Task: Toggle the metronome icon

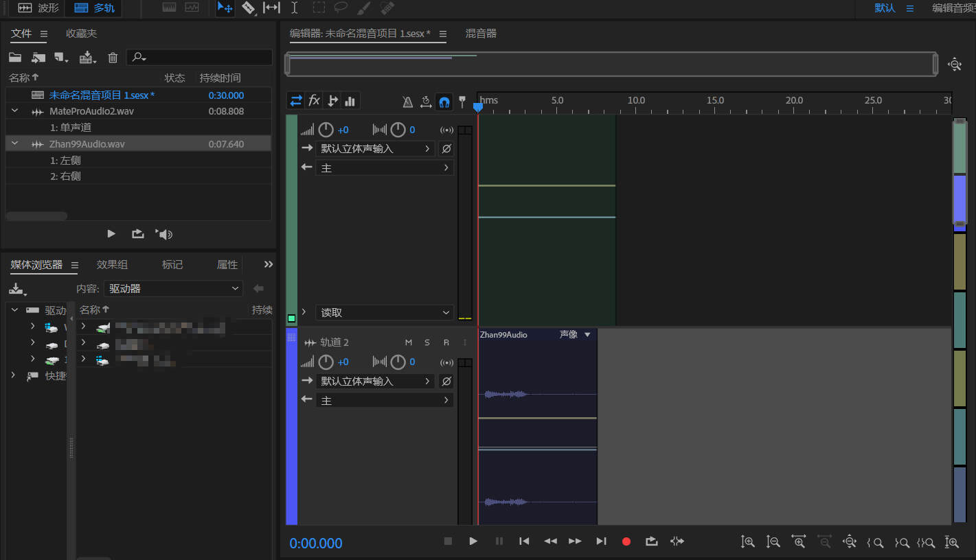Action: pyautogui.click(x=407, y=102)
